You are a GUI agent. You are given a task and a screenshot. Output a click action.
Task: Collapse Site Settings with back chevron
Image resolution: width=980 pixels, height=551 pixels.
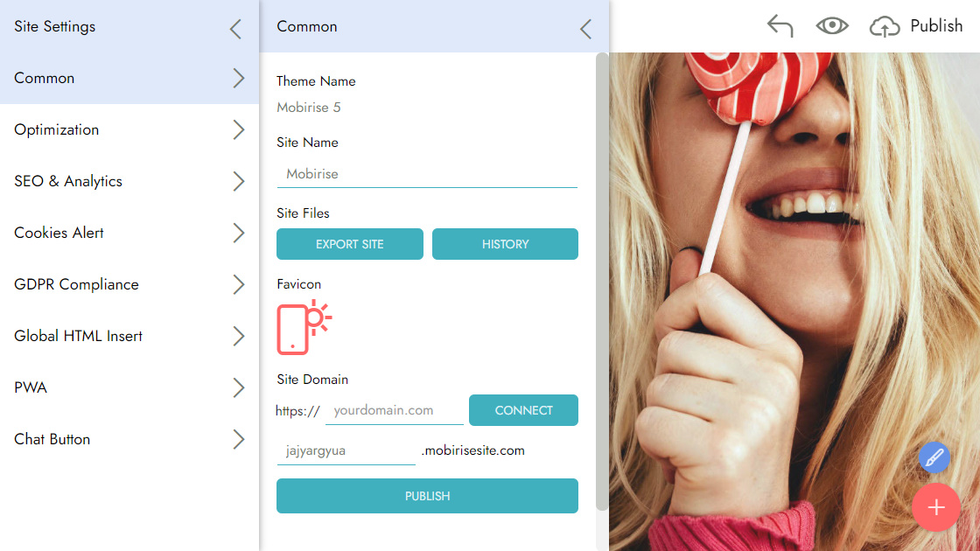coord(235,29)
